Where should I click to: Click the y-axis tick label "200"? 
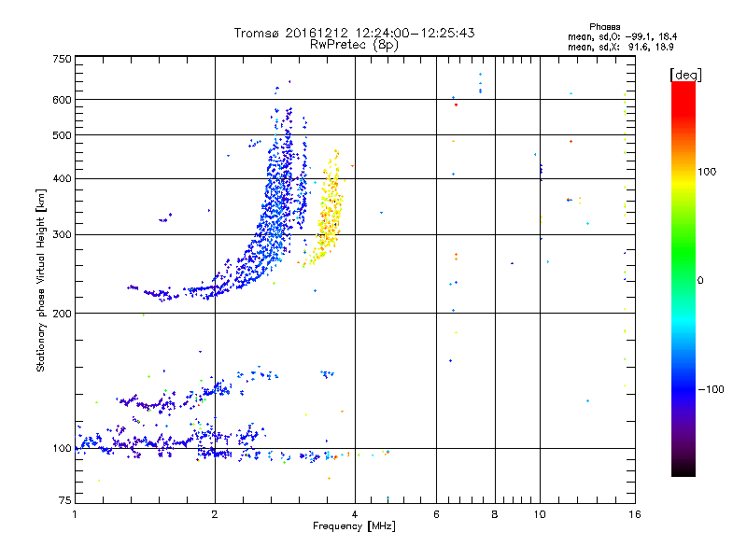click(x=62, y=314)
